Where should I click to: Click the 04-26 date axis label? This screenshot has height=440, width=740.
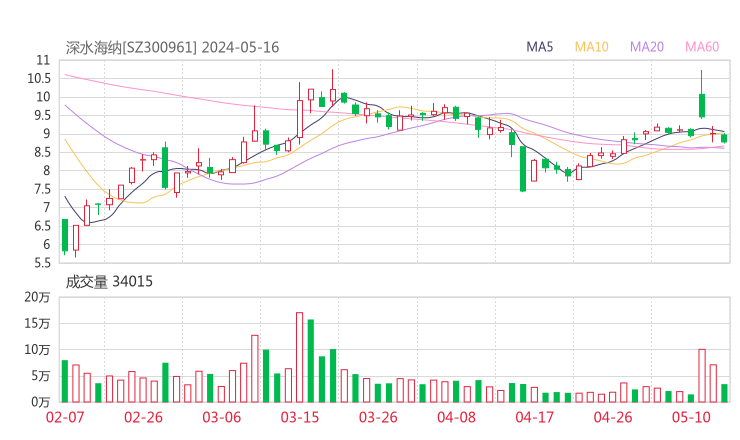(x=613, y=417)
